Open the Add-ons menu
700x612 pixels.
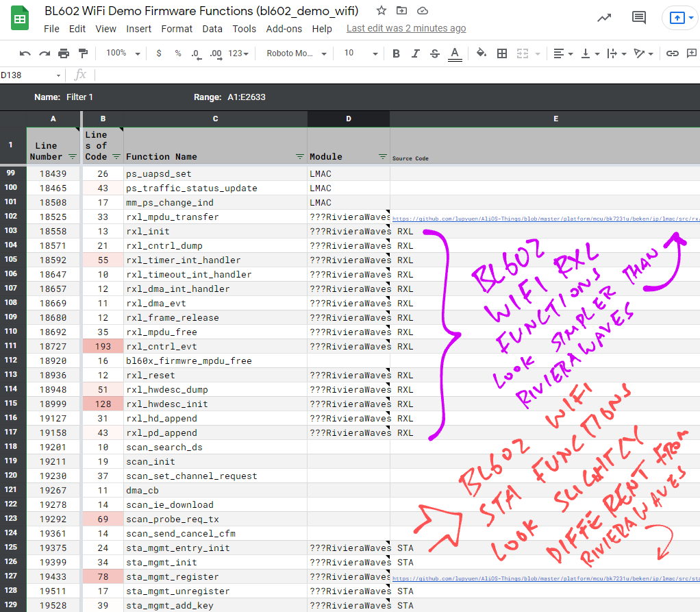point(284,29)
